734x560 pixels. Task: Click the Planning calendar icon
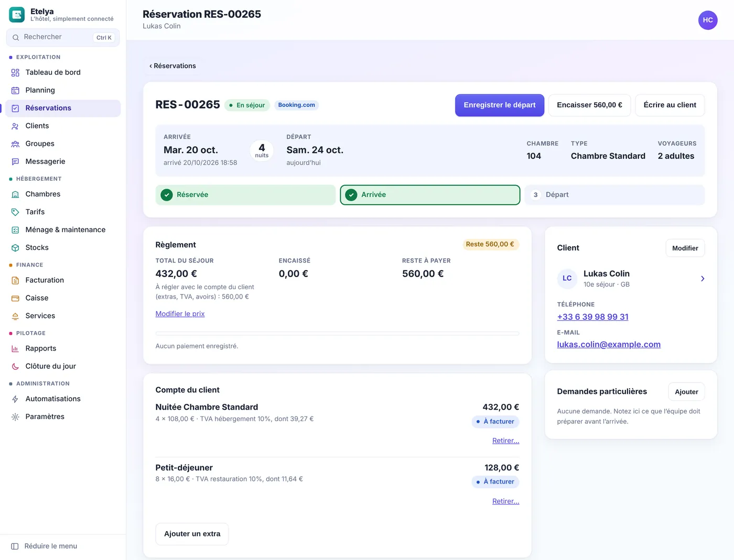pos(15,91)
